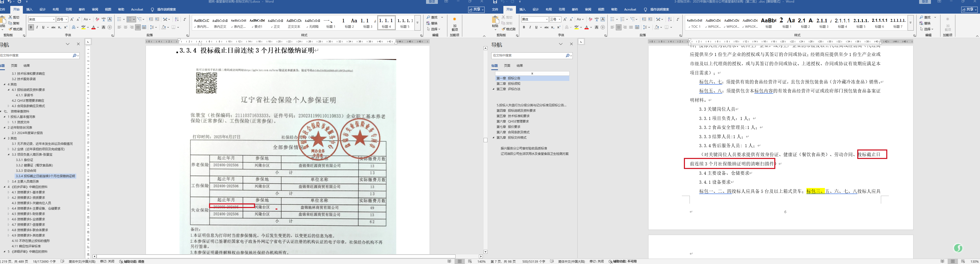Click the clear formatting eraser icon in the left window

tap(97, 20)
